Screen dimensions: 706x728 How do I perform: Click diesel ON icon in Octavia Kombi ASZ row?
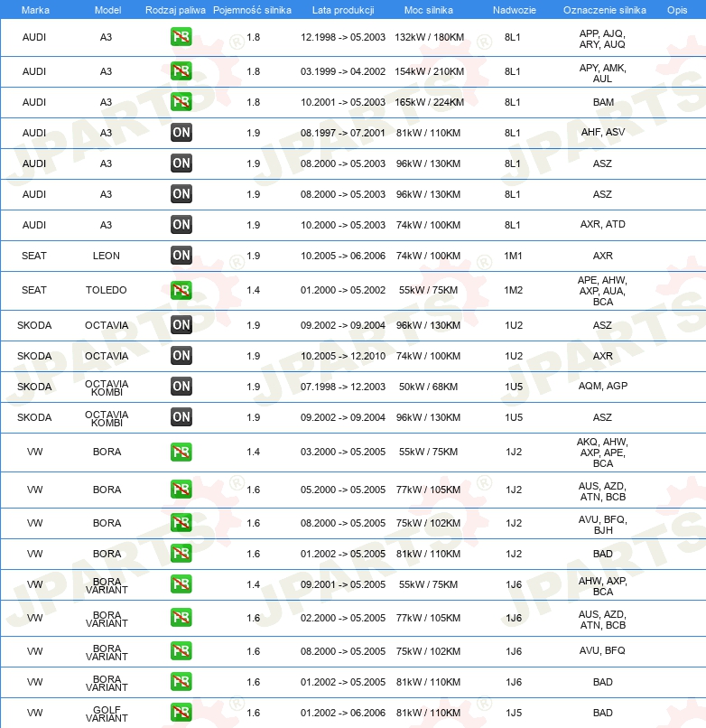(x=181, y=417)
